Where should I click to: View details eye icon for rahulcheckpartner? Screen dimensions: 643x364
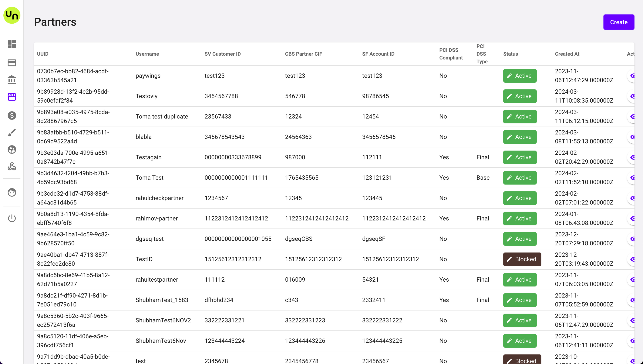(632, 198)
